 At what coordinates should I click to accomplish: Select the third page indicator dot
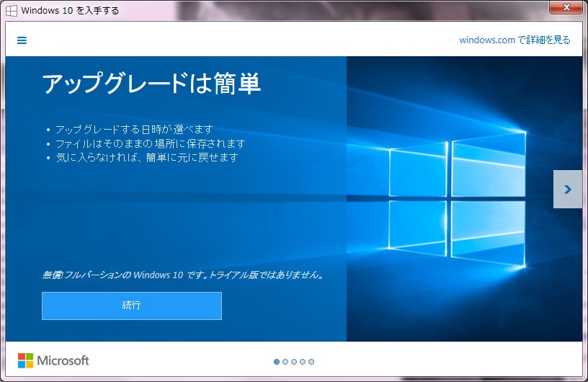(x=294, y=362)
